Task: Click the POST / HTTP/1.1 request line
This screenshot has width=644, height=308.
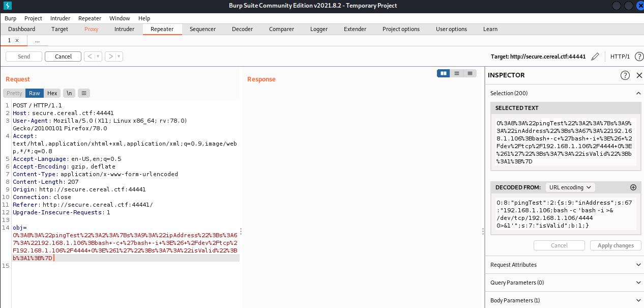Action: click(x=37, y=105)
